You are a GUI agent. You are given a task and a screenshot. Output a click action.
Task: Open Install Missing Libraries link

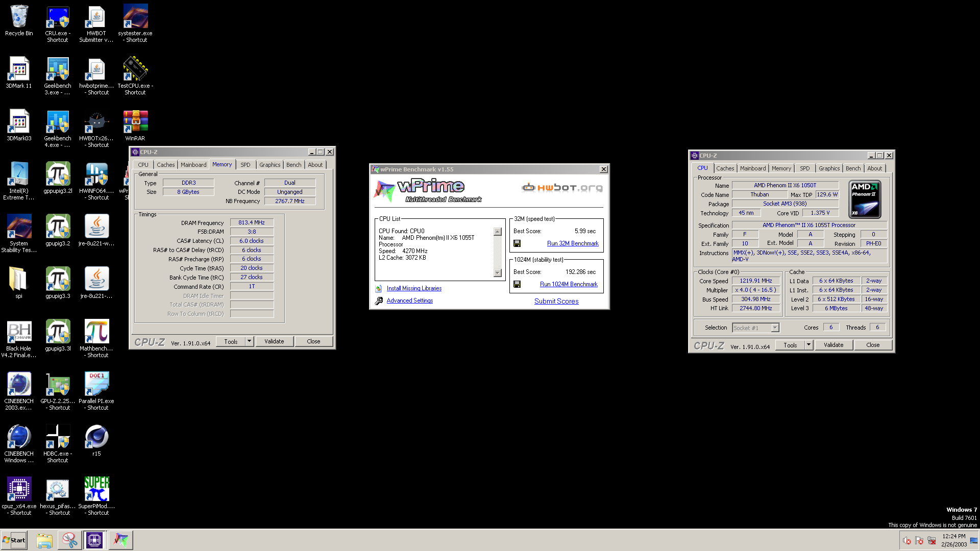(414, 288)
